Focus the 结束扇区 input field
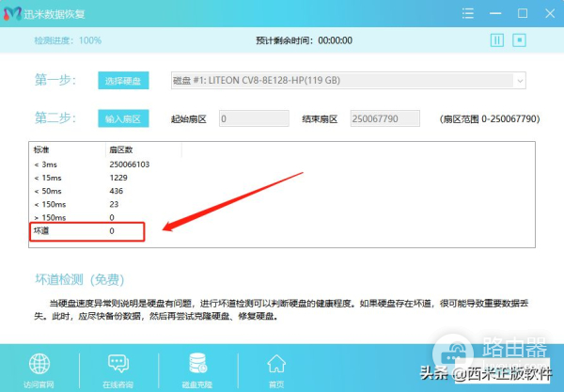 pos(384,118)
